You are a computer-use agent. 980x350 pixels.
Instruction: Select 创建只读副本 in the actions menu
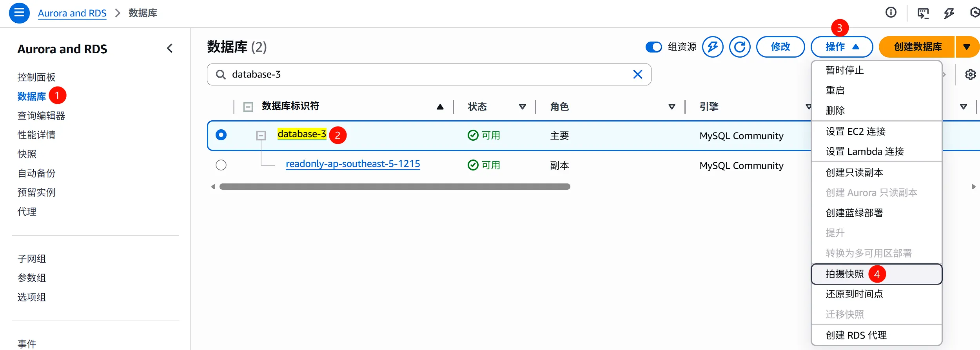coord(854,172)
